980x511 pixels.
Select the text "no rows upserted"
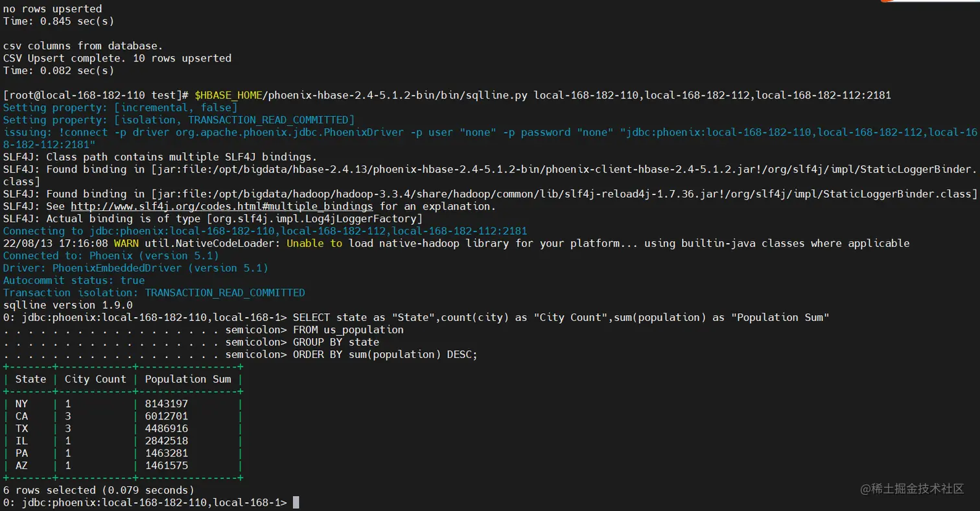(52, 9)
